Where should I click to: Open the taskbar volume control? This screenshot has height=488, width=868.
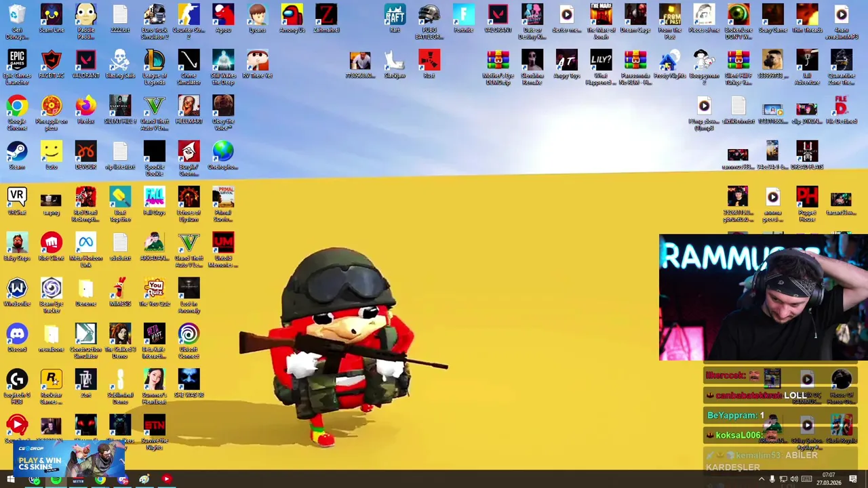pos(794,480)
